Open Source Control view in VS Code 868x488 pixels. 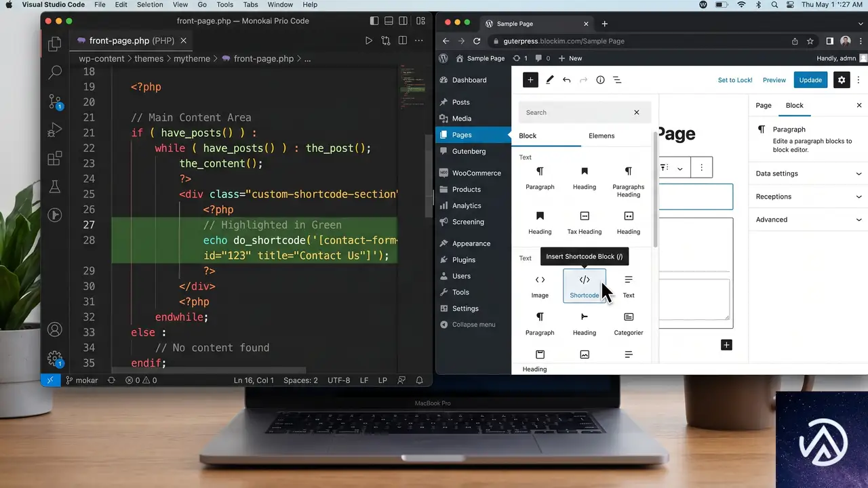pos(55,102)
